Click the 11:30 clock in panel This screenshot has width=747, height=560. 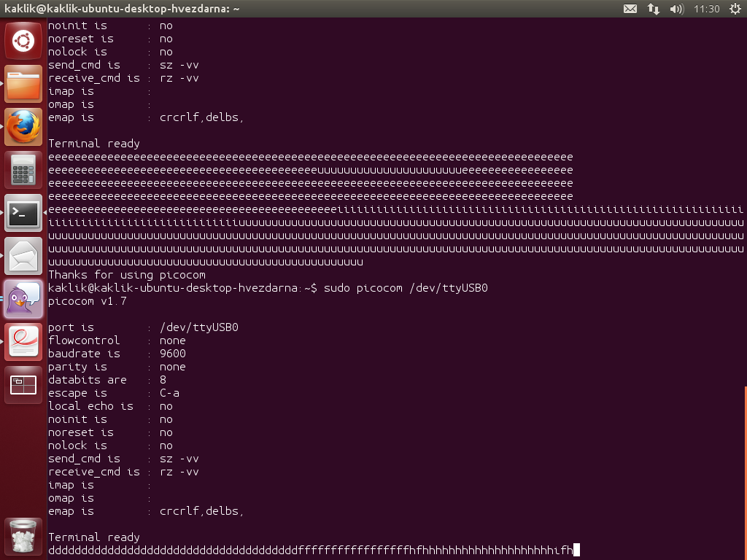pos(707,9)
